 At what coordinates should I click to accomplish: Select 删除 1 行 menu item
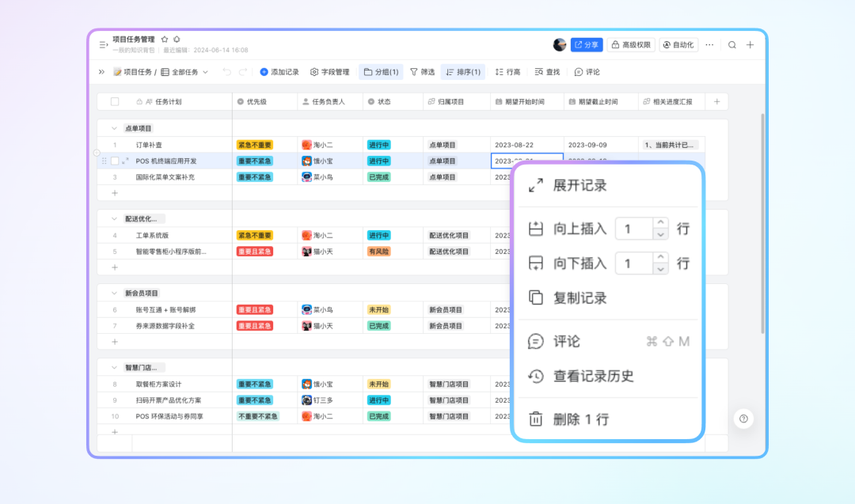[579, 419]
